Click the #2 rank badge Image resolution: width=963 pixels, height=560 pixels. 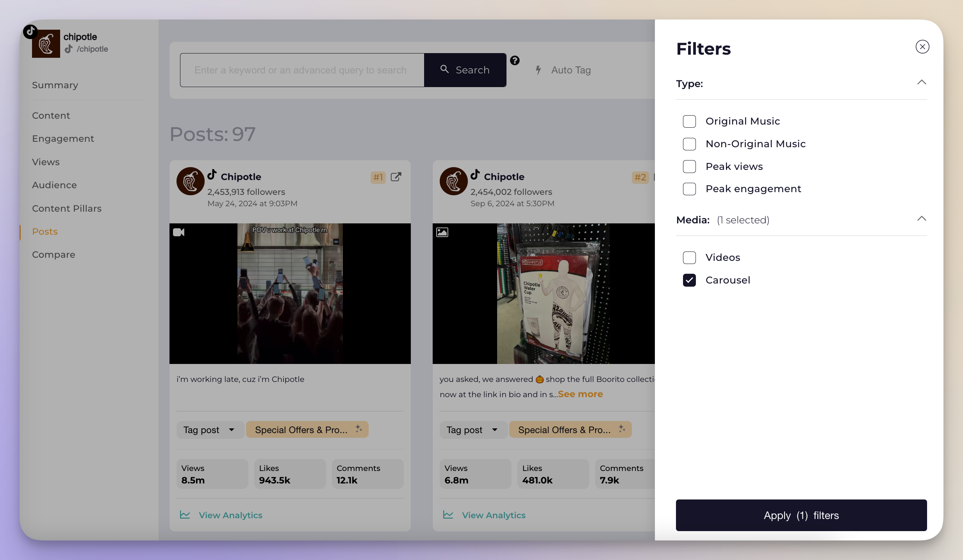640,177
